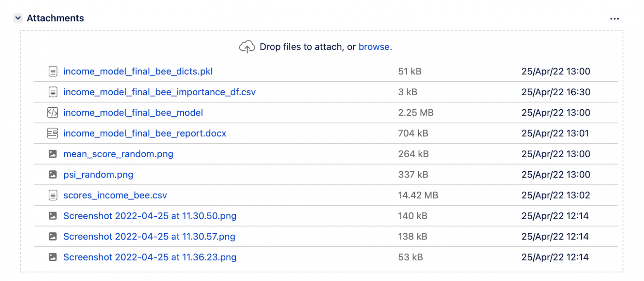The height and width of the screenshot is (281, 644).
Task: Click the code icon beside income_model_final_bee_model
Action: 52,113
